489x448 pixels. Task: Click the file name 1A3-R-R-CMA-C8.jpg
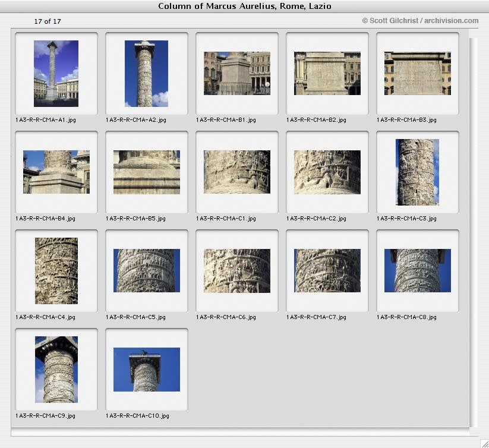[x=406, y=317]
